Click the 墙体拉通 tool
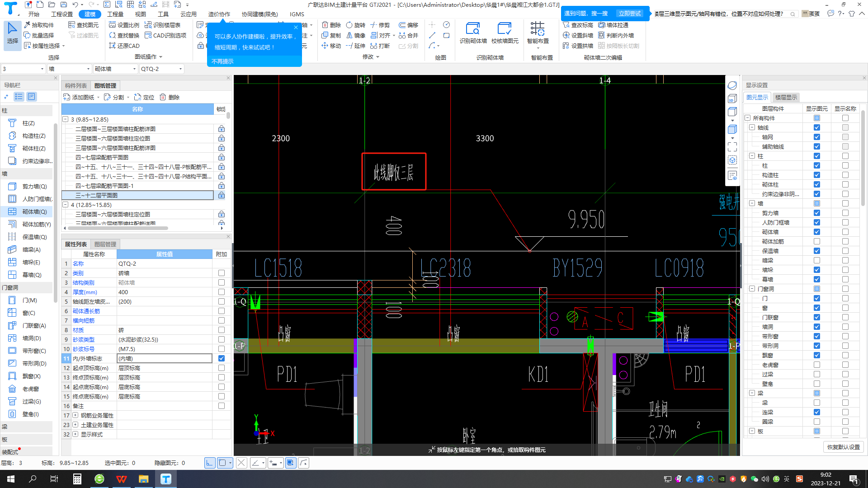This screenshot has width=868, height=488. [613, 25]
